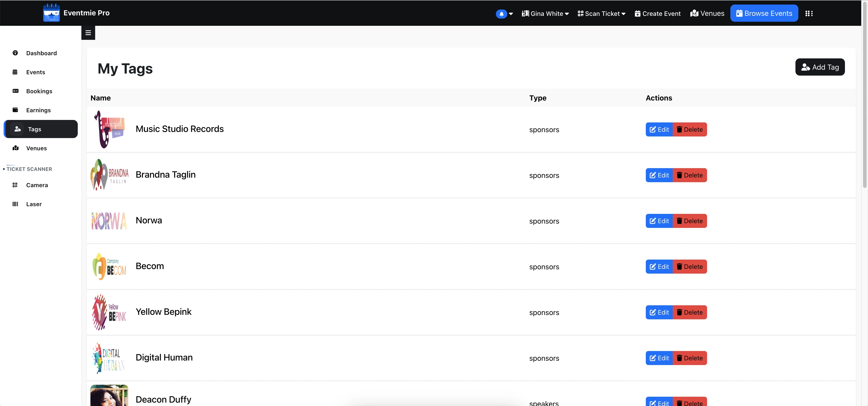Edit the Music Studio Records tag
Screen dimensions: 868x406
tap(659, 130)
